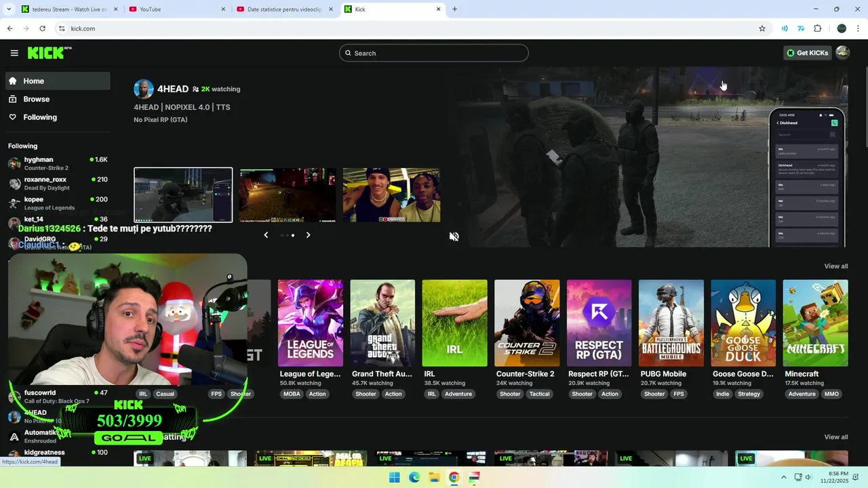868x488 pixels.
Task: Open Respect RP (GTA) category card
Action: click(599, 323)
